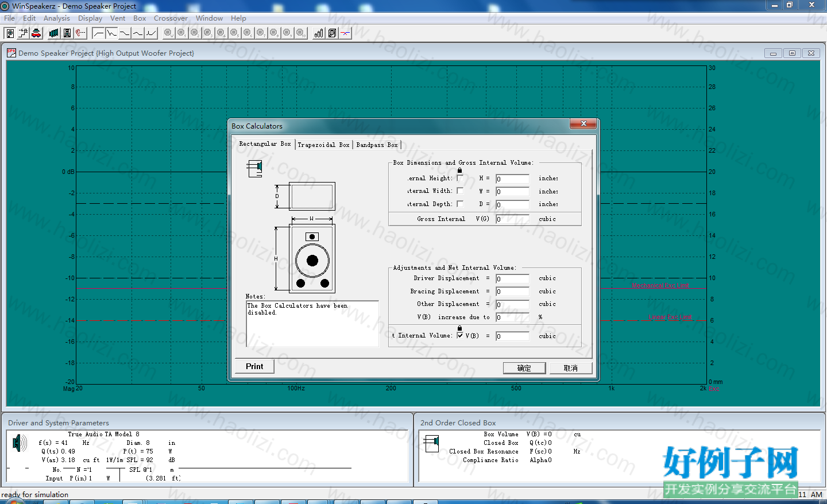Click the driver memory 5 icon

234,33
